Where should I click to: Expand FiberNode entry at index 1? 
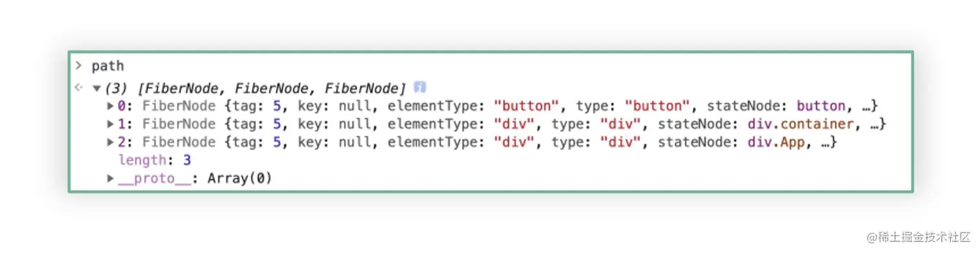coord(110,124)
